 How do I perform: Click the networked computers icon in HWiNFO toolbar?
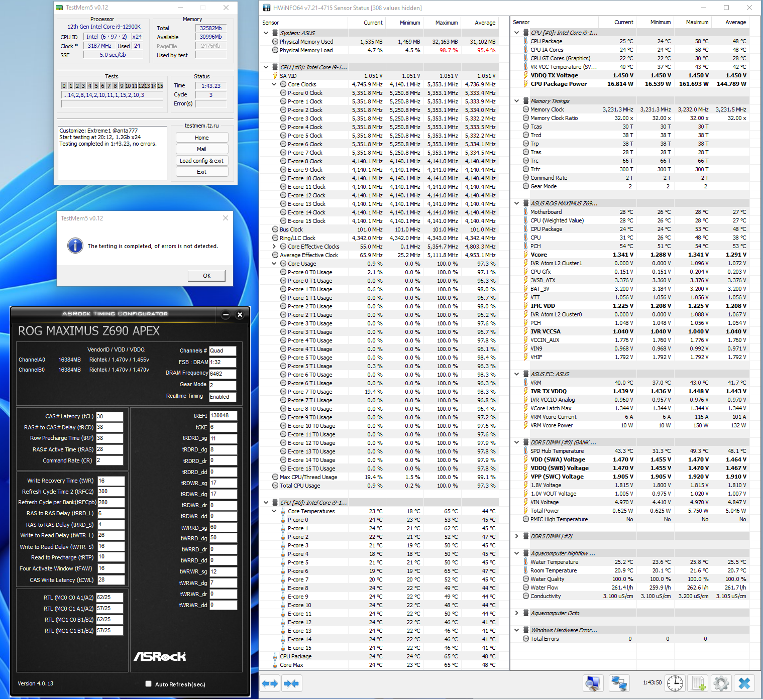coord(619,683)
